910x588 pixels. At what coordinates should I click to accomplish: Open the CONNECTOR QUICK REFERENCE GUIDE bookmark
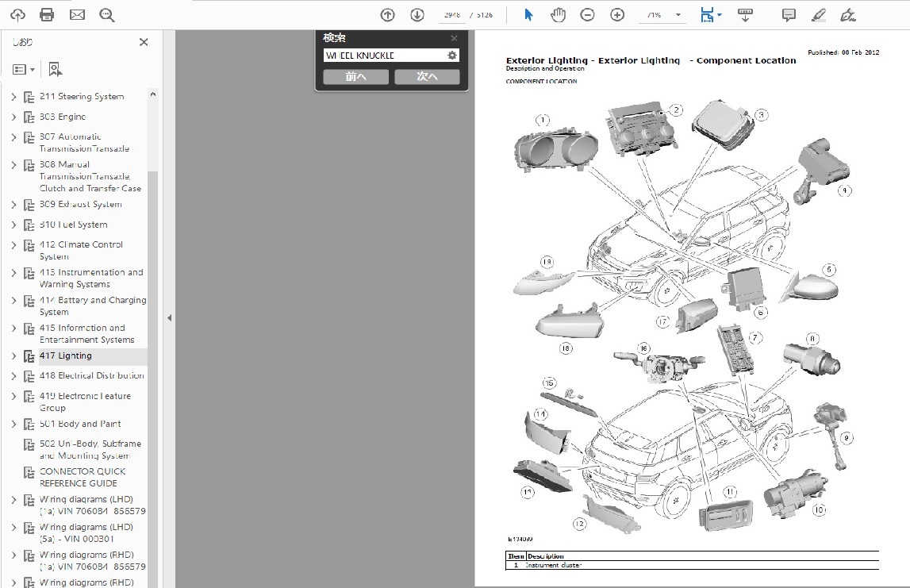pyautogui.click(x=83, y=477)
